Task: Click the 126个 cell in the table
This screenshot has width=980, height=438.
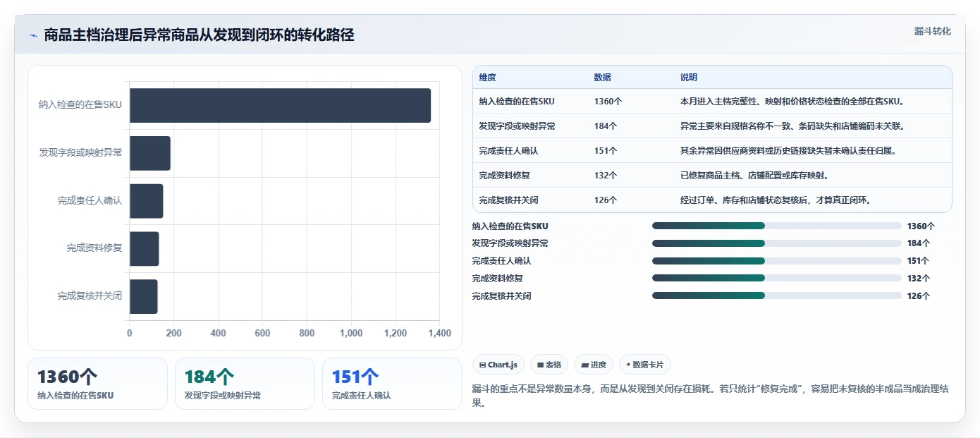Action: [x=606, y=200]
